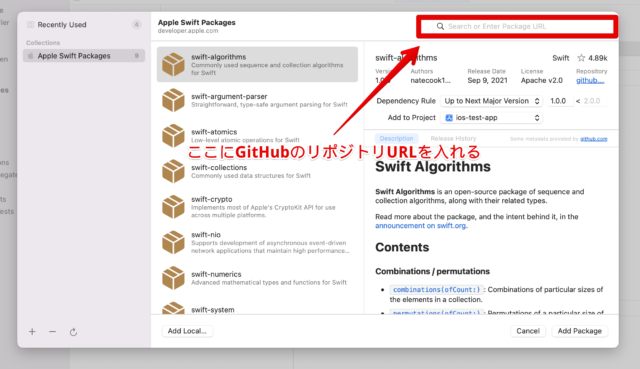Click the Recently Used grid icon
This screenshot has width=640, height=369.
pos(30,24)
